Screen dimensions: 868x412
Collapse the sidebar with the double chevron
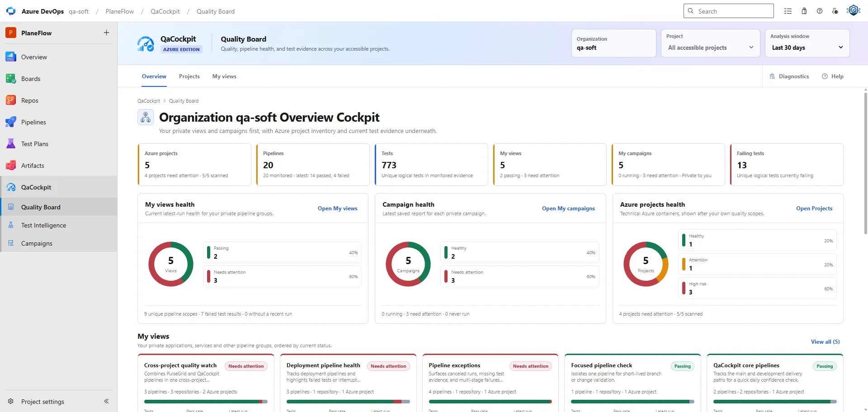click(x=106, y=401)
